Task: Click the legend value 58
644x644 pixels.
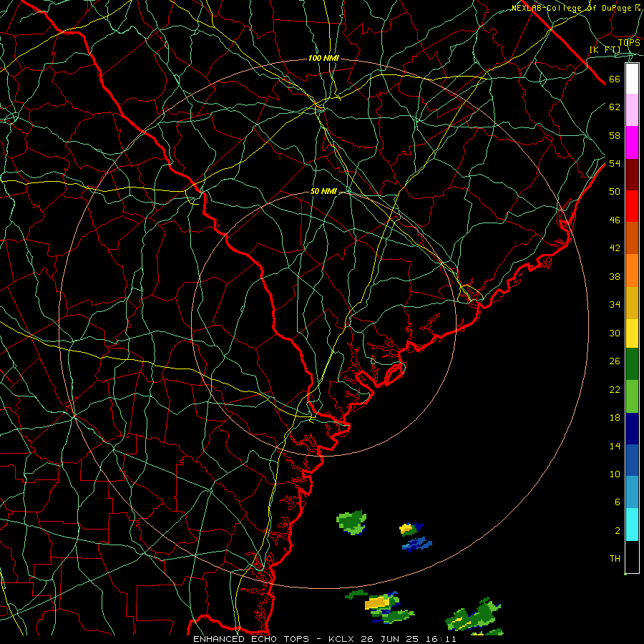Action: [x=615, y=135]
